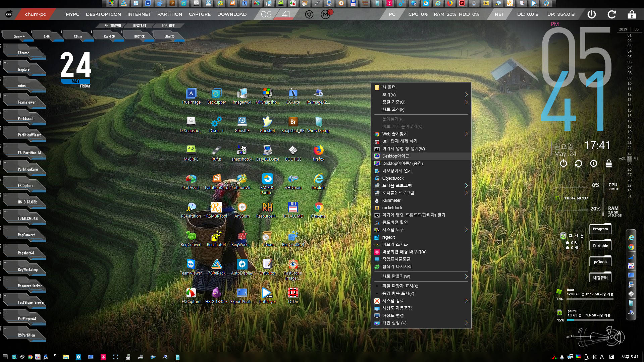
Task: Click the LOG OFF button
Action: (168, 26)
